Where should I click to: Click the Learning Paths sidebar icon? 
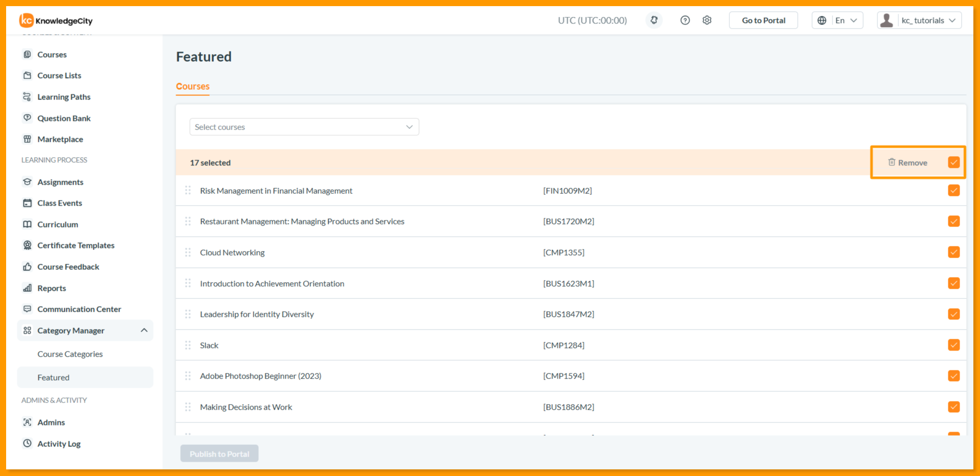pos(28,96)
